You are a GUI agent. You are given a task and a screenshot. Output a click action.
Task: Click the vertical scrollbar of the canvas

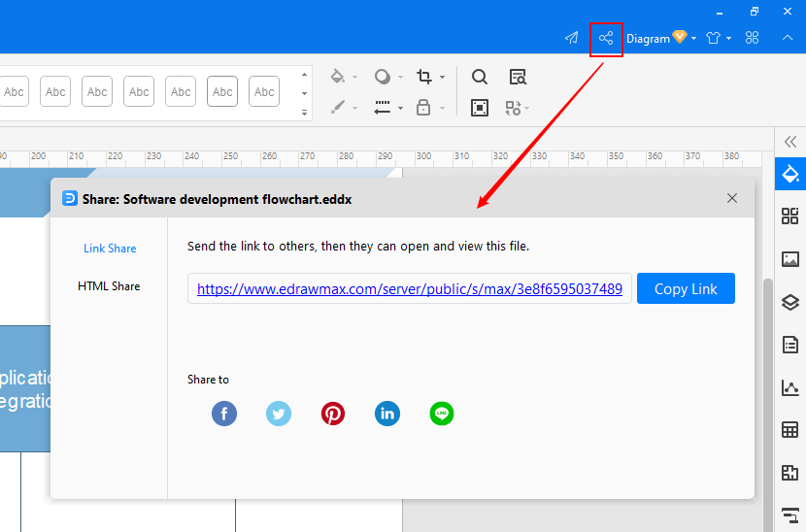coord(767,405)
